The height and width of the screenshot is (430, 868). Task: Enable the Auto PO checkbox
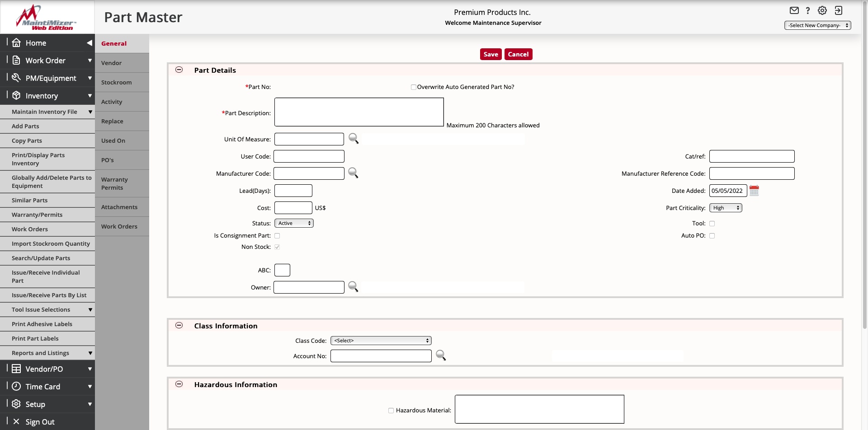(712, 235)
